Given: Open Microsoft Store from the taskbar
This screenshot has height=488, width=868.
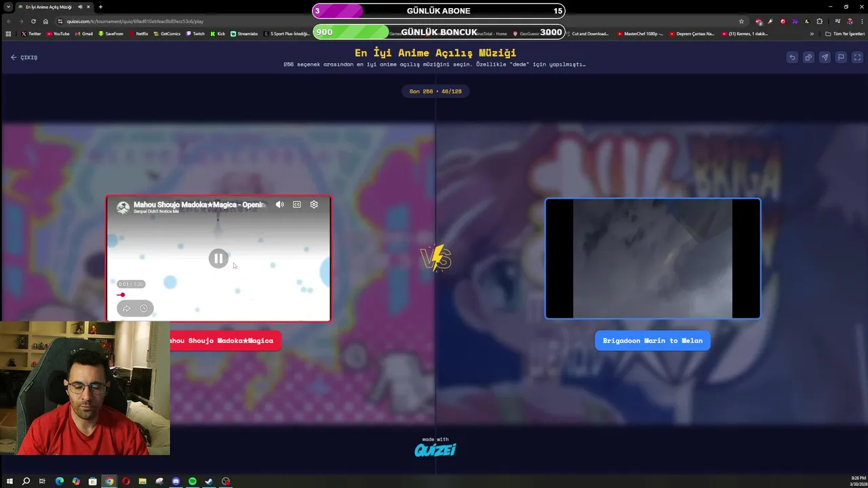Looking at the screenshot, I should (x=92, y=481).
